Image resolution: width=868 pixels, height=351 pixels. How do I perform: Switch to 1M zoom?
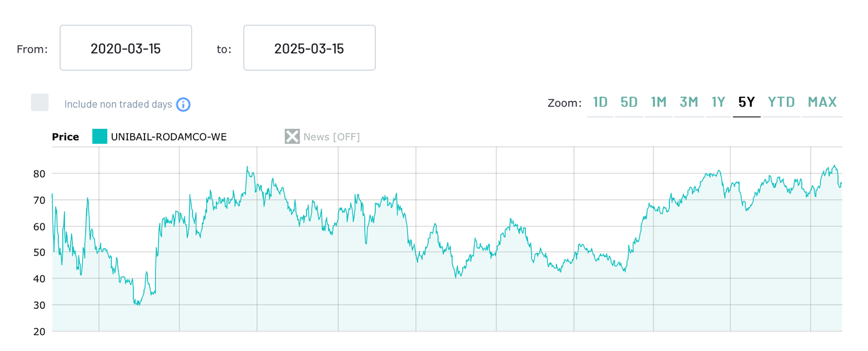click(x=658, y=102)
